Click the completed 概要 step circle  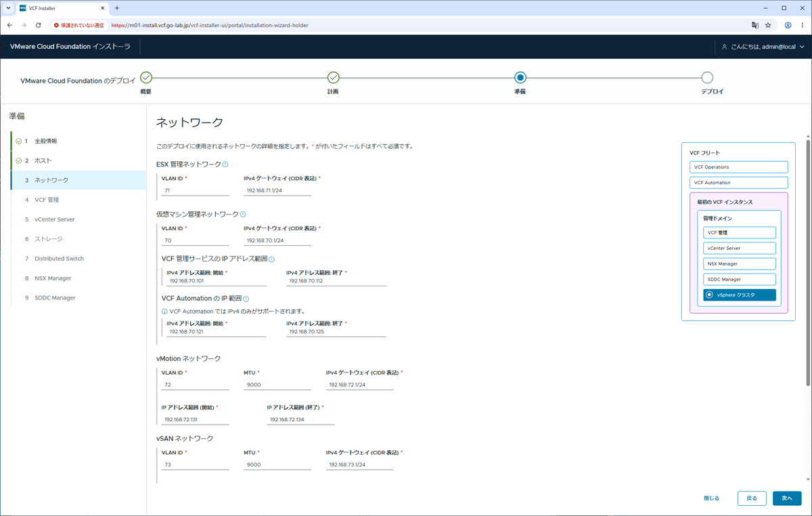pyautogui.click(x=146, y=78)
